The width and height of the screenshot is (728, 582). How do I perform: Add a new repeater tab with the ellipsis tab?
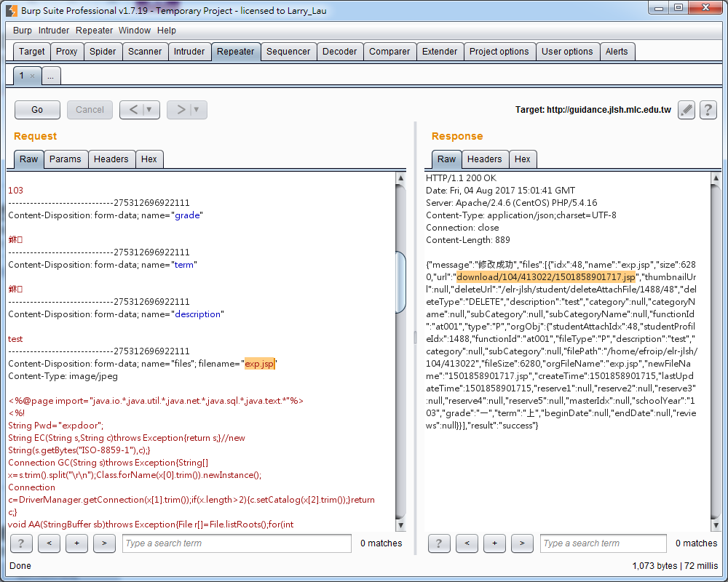click(x=51, y=76)
